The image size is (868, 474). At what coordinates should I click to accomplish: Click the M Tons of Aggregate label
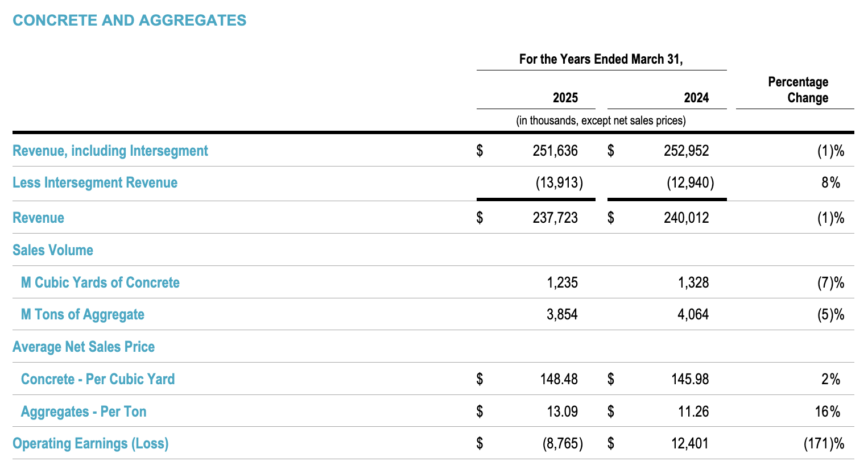click(x=83, y=314)
